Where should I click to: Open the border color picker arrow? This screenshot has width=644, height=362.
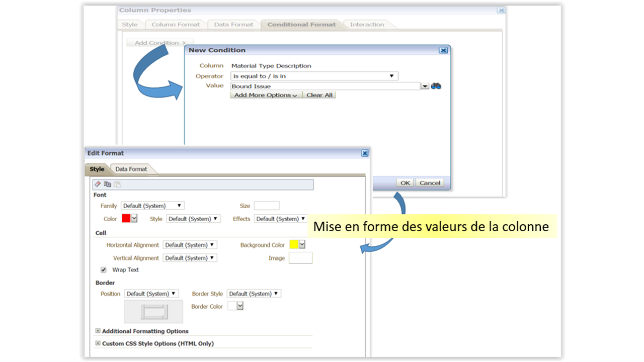240,306
